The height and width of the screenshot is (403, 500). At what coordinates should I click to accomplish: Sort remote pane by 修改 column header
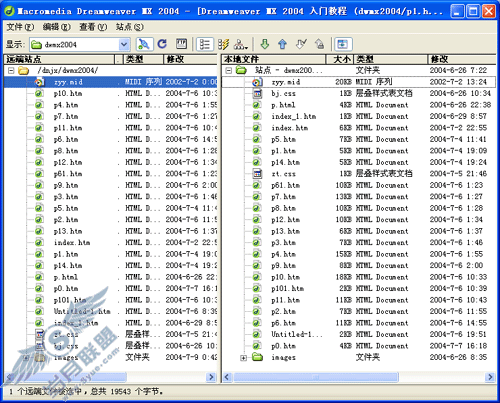[x=190, y=59]
